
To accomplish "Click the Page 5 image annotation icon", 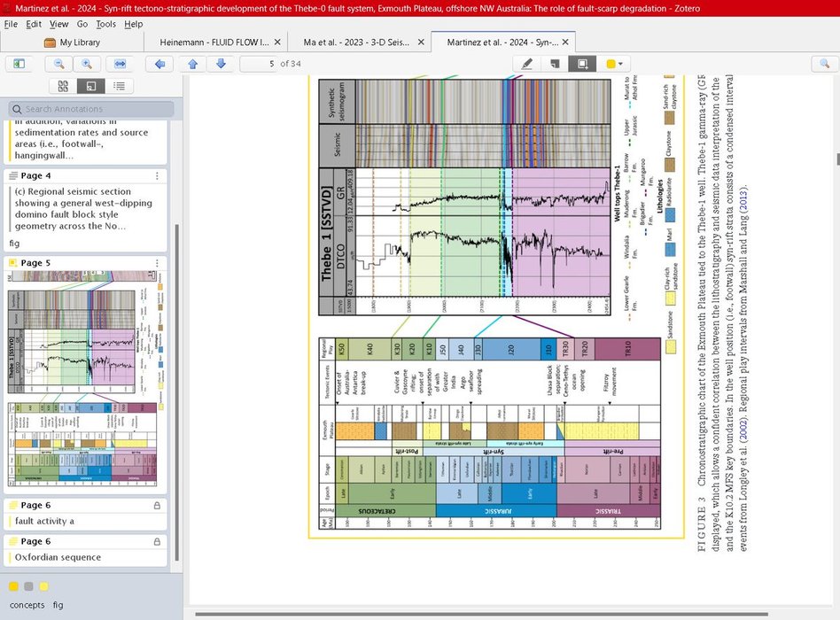I will [x=13, y=263].
